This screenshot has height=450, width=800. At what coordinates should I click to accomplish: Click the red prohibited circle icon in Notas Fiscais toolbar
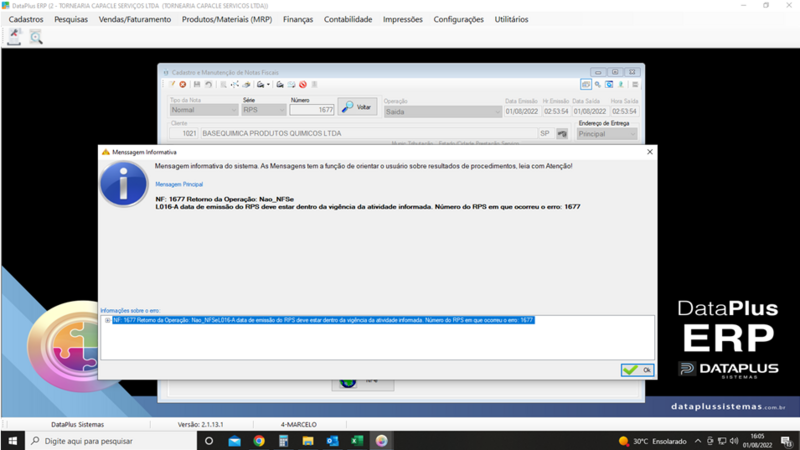point(303,85)
